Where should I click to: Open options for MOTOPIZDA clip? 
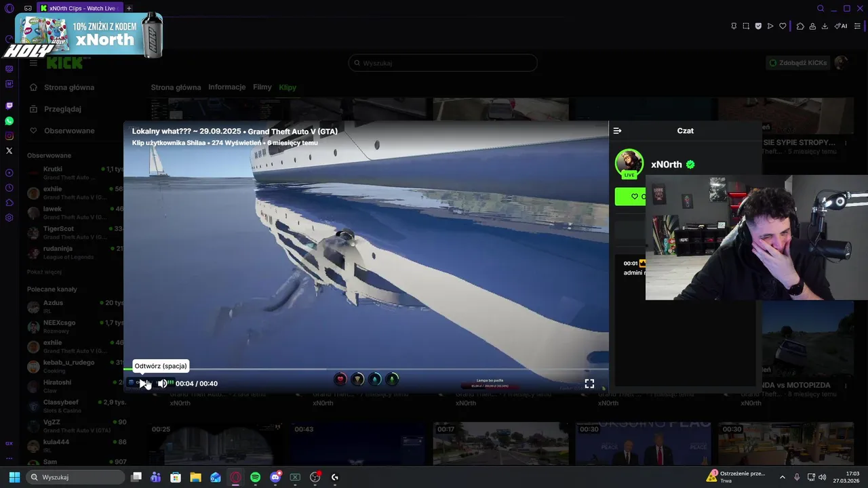(846, 385)
